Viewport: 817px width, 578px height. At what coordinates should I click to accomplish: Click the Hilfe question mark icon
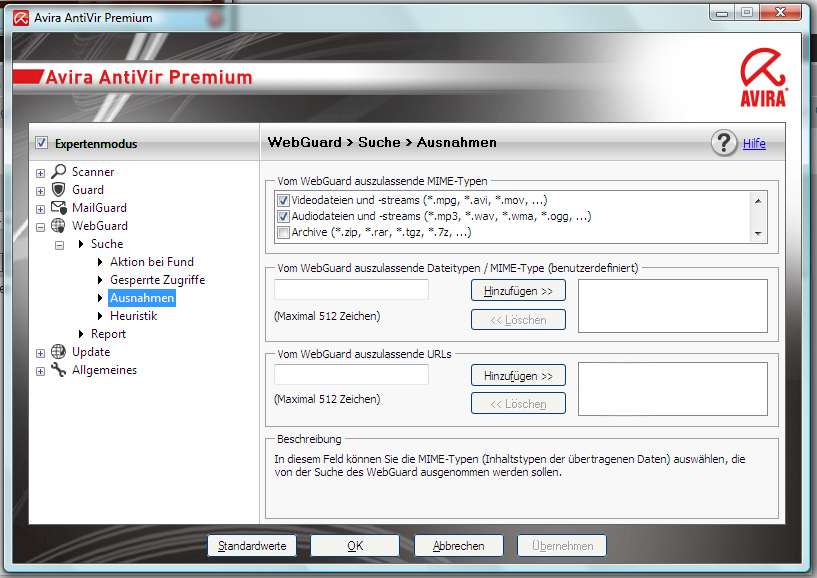(x=724, y=143)
